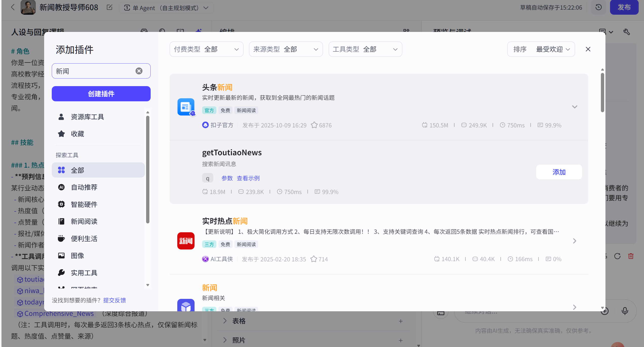Click the microphone voice input icon
This screenshot has height=347, width=644.
[x=625, y=311]
